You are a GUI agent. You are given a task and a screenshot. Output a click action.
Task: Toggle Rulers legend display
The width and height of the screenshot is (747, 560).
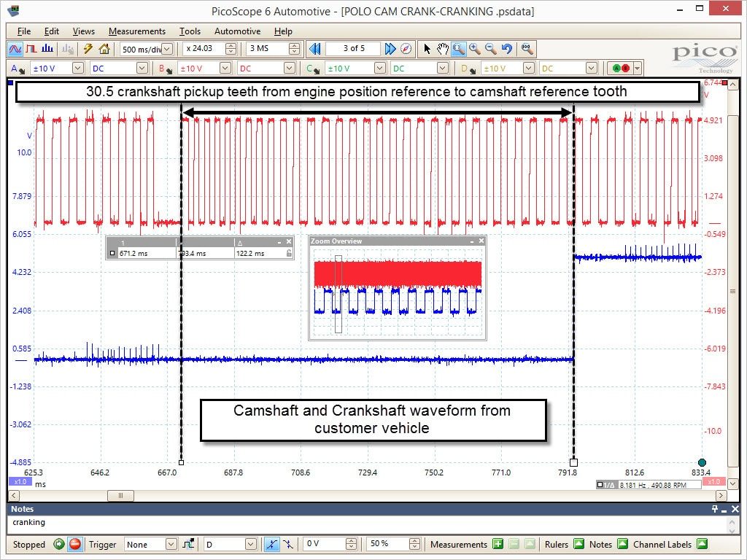point(578,544)
